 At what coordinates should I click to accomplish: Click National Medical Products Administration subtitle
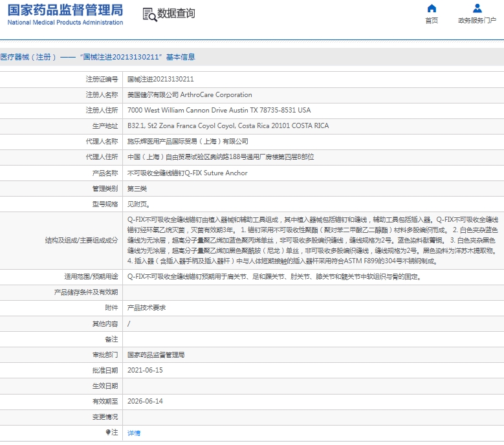65,23
